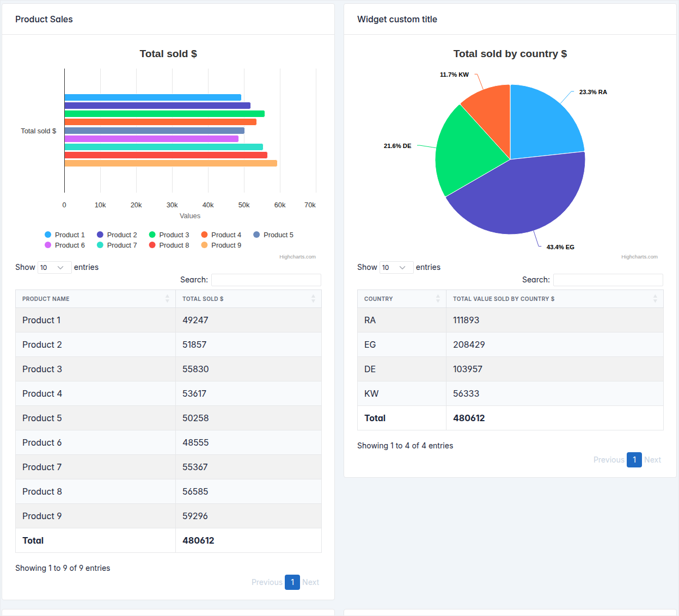Select the Product 2 row name

[42, 344]
